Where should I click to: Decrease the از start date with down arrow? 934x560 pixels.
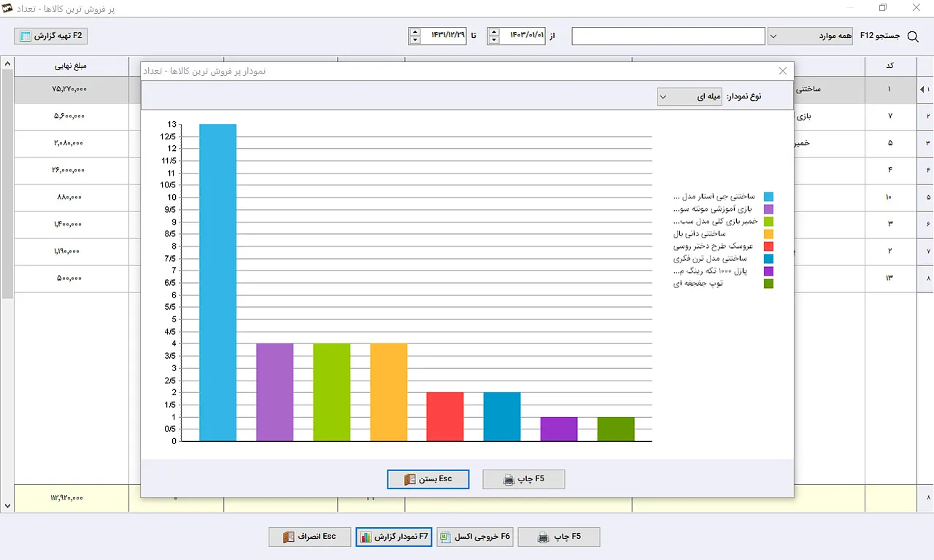494,40
